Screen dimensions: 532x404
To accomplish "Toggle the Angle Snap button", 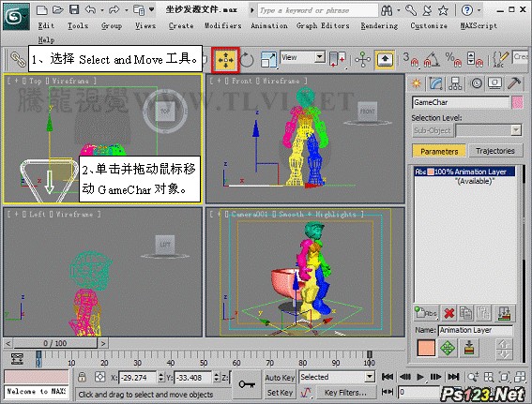I will (x=432, y=60).
